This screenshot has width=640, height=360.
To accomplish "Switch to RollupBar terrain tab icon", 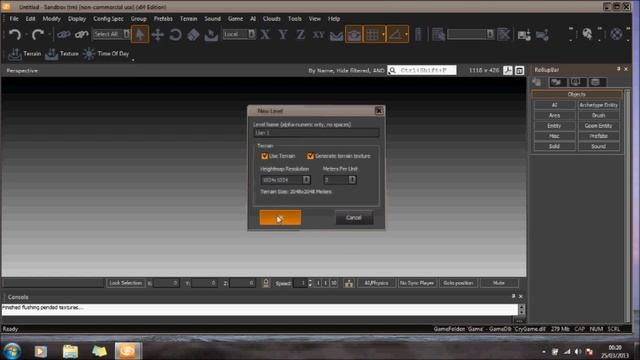I will (x=557, y=82).
